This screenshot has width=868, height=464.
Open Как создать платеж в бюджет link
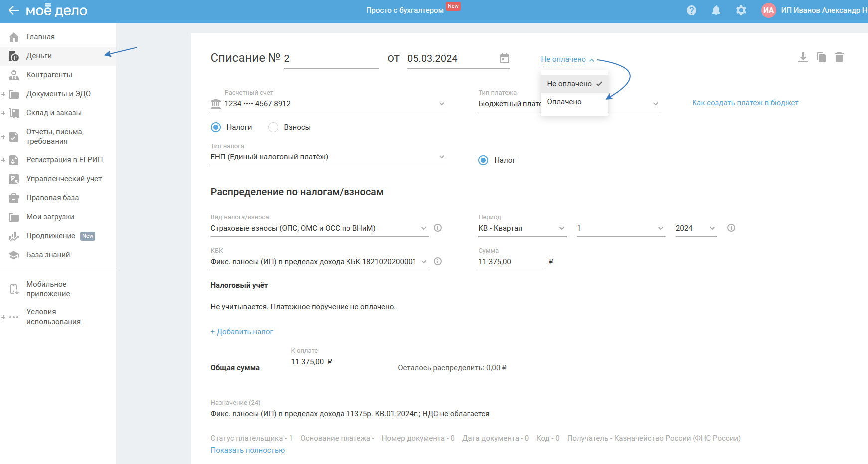tap(745, 103)
